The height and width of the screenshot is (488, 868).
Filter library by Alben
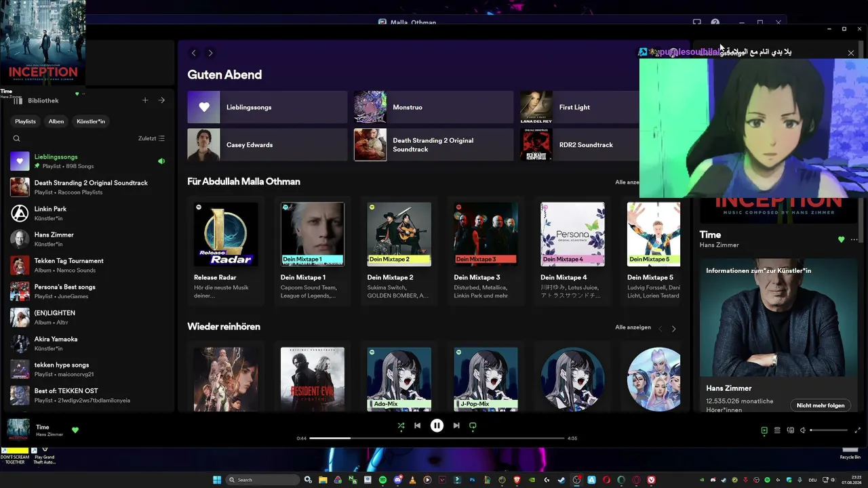coord(56,121)
